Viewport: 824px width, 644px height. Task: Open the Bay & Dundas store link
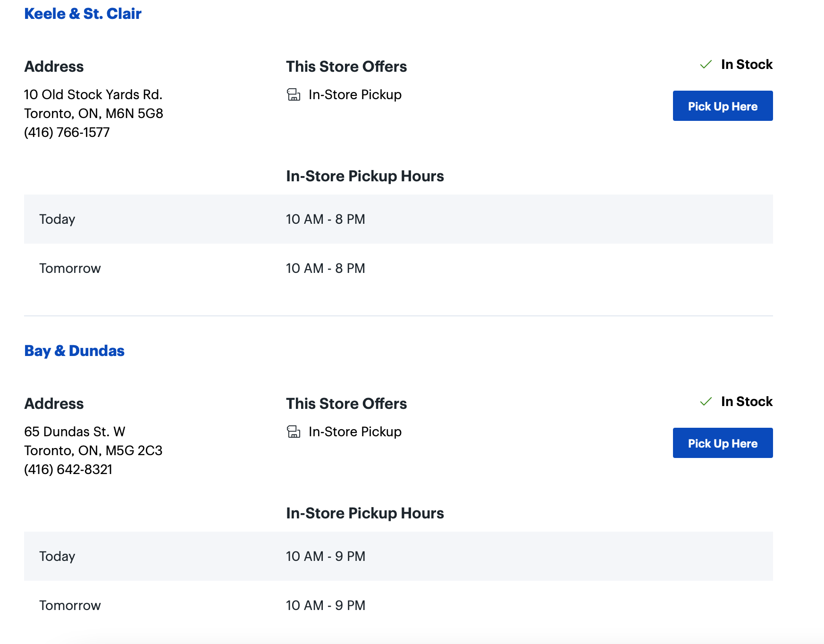coord(74,351)
